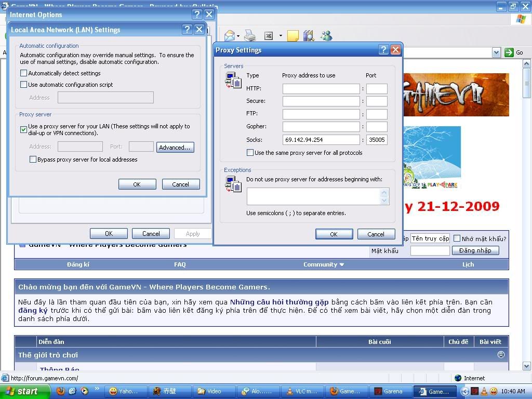Screen dimensions: 532x399
Task: Click the help question mark in LAN Settings
Action: point(187,30)
